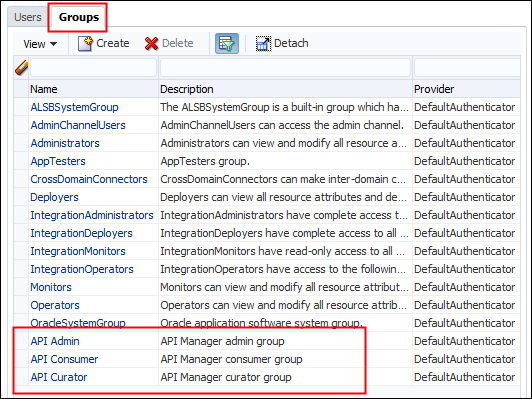Open the Administrators group link

coord(65,143)
